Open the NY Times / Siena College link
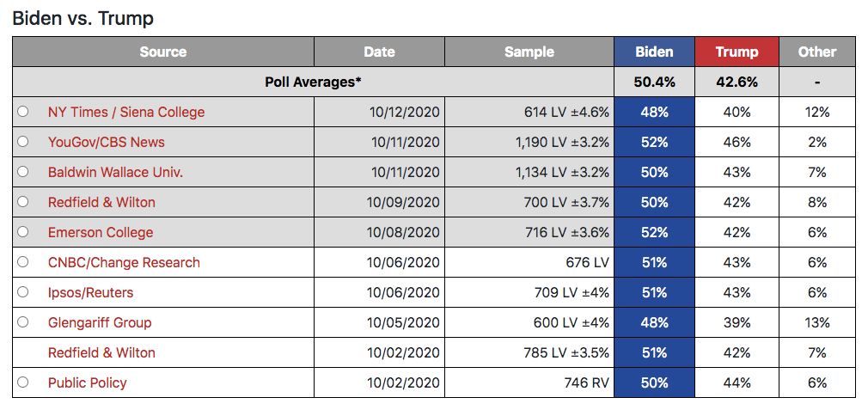Viewport: 868px width, 416px height. tap(125, 112)
